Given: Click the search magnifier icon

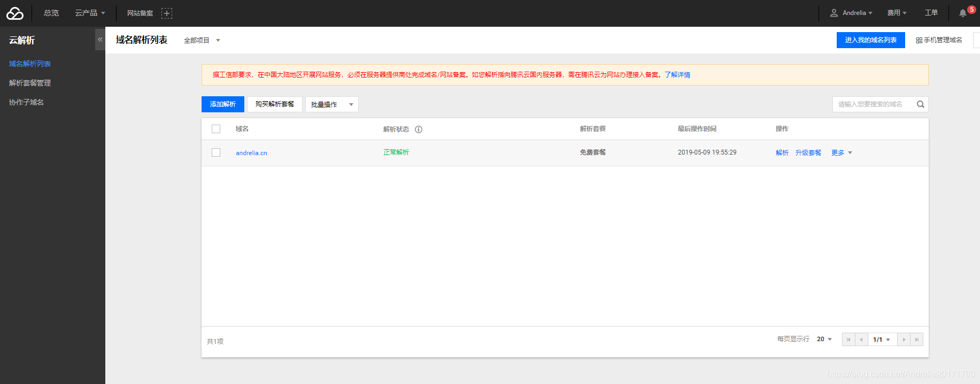Looking at the screenshot, I should pos(921,104).
